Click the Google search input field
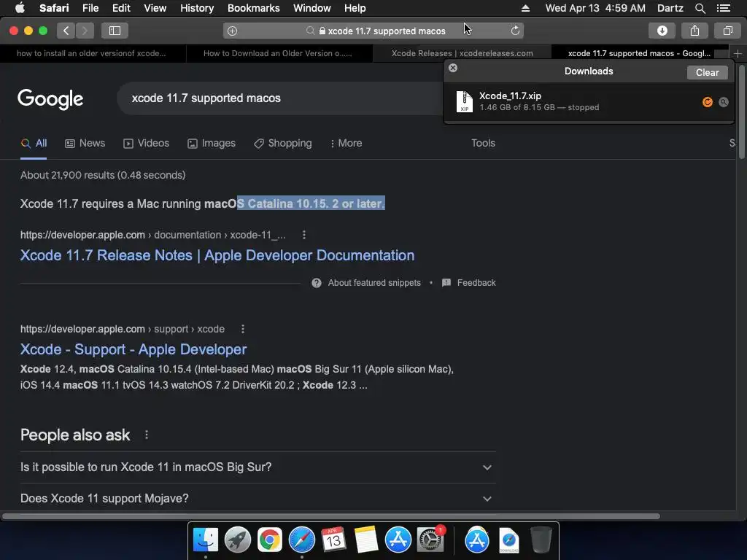 281,98
